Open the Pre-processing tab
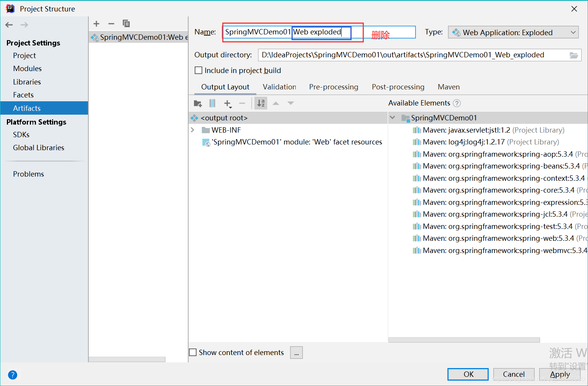Viewport: 588px width, 386px height. tap(334, 87)
